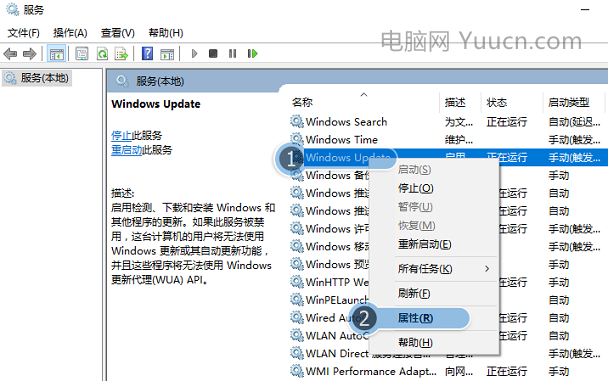
Task: Open the 查看(V) menu
Action: [x=117, y=33]
